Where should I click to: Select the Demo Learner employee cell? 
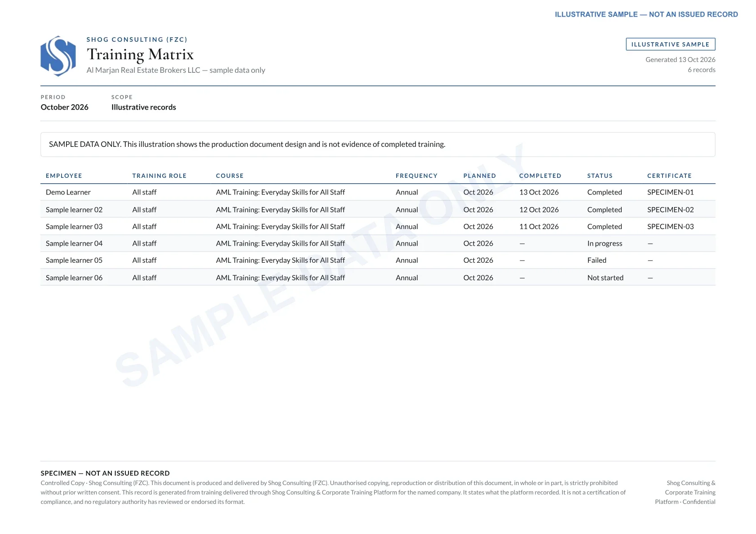pos(68,192)
